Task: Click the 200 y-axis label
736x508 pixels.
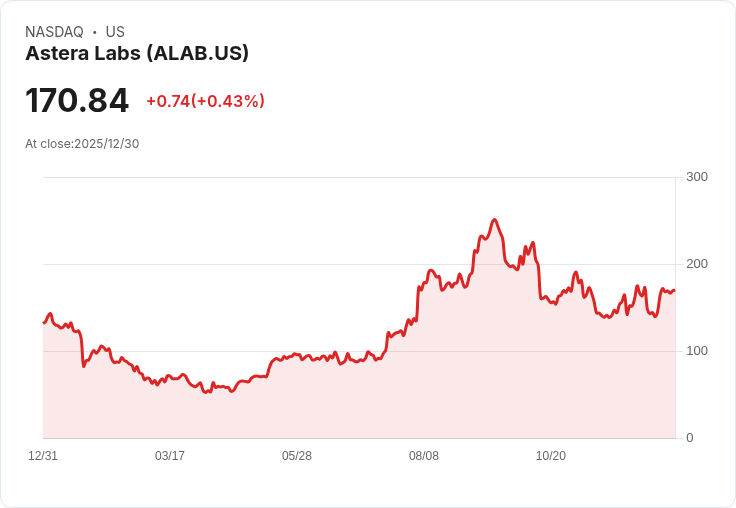Action: click(697, 264)
